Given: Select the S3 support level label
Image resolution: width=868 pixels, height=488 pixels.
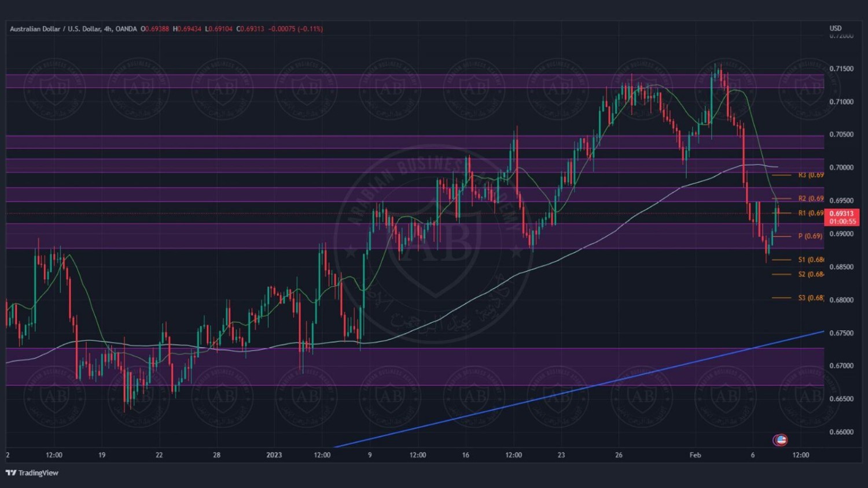Looking at the screenshot, I should tap(810, 298).
